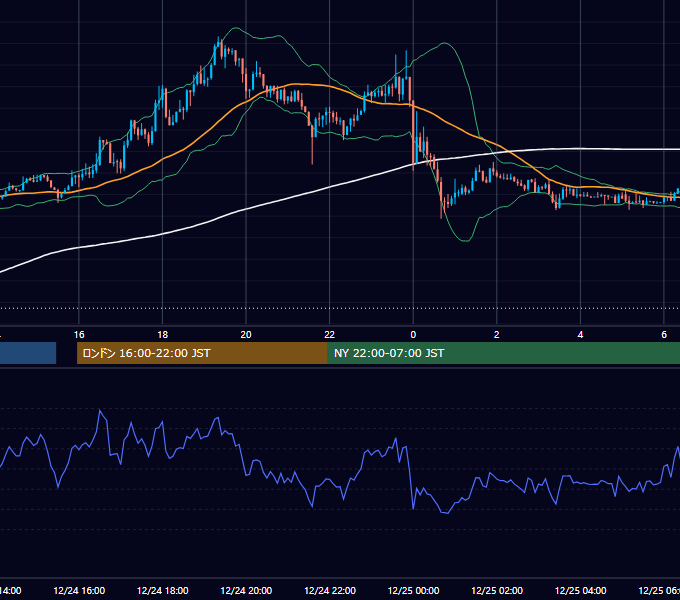This screenshot has height=600, width=680.
Task: Click the 12/25 02:00 date label
Action: (x=497, y=590)
